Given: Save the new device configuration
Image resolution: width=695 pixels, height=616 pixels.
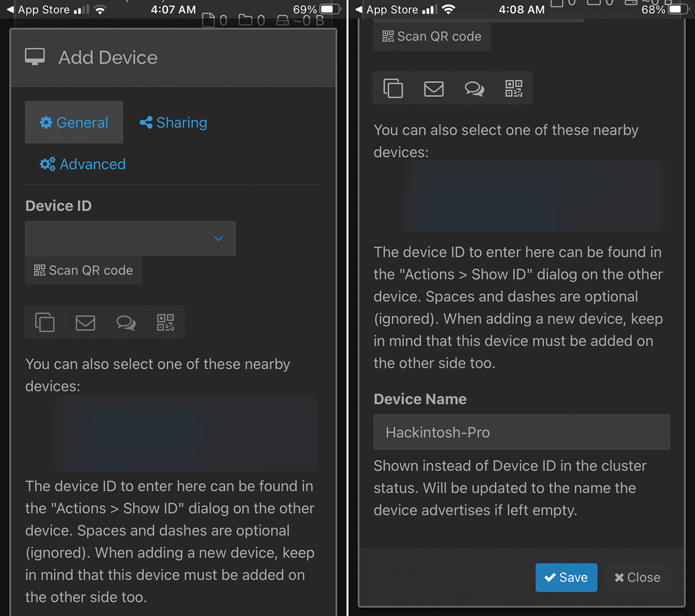Looking at the screenshot, I should (566, 577).
